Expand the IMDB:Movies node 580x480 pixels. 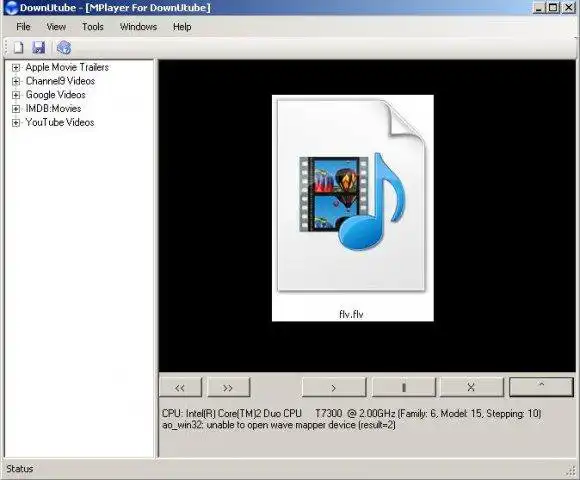16,109
